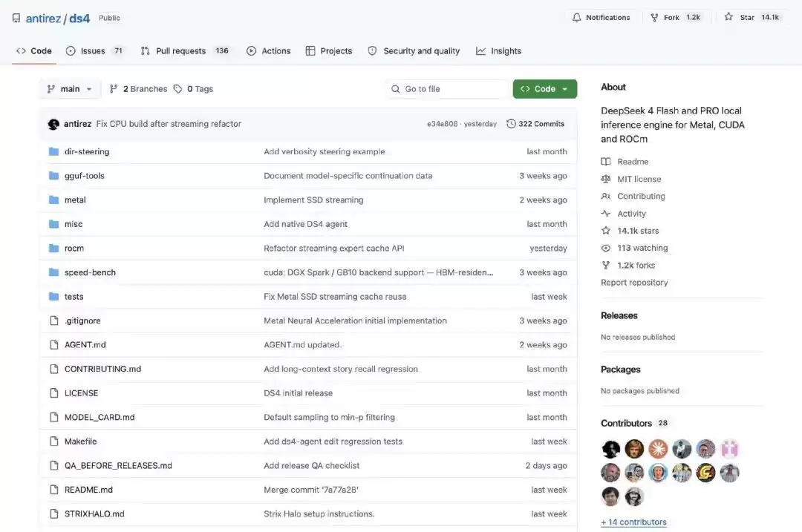
Task: Expand the green Code dropdown button
Action: point(545,89)
